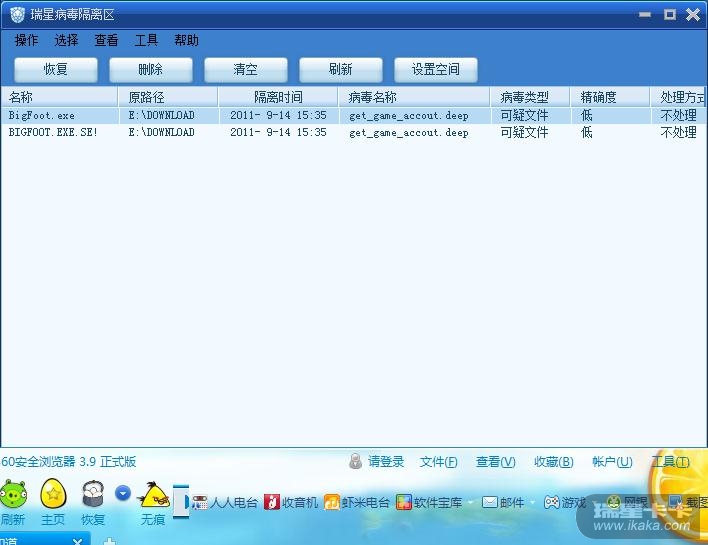The image size is (708, 545).
Task: Open the 人人电台 bookmark
Action: pos(225,502)
